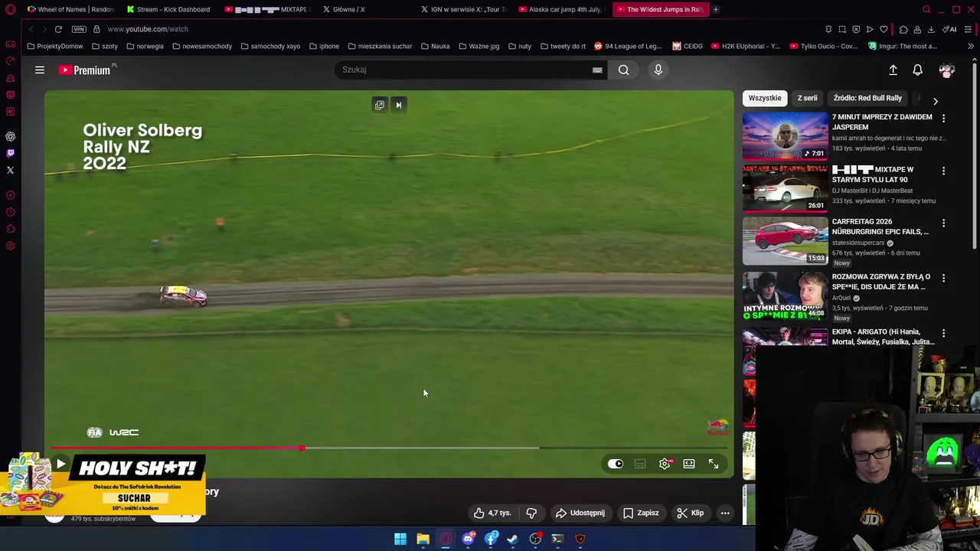
Task: Save video with Zapisz button
Action: 641,513
